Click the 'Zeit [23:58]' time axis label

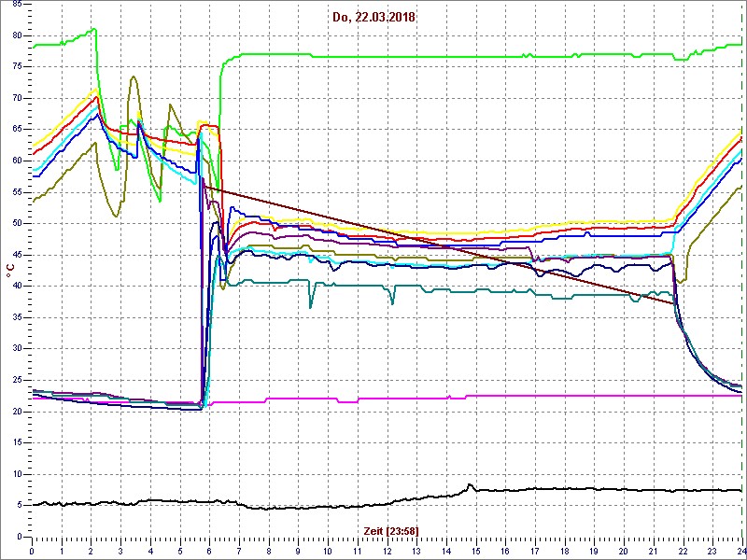(x=390, y=530)
